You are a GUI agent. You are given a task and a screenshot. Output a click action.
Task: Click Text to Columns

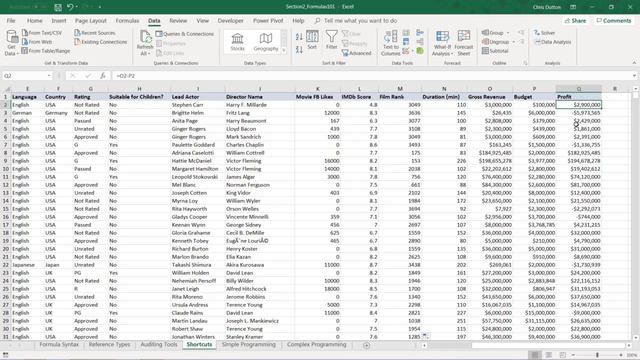tap(391, 43)
